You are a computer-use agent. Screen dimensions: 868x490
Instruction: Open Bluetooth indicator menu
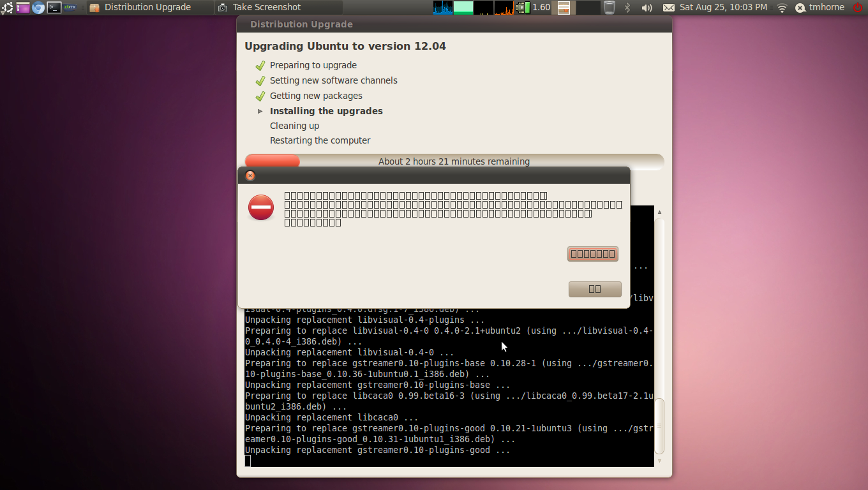pyautogui.click(x=627, y=8)
